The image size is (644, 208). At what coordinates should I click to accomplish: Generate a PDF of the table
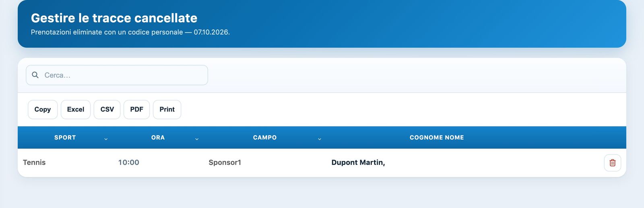click(136, 109)
